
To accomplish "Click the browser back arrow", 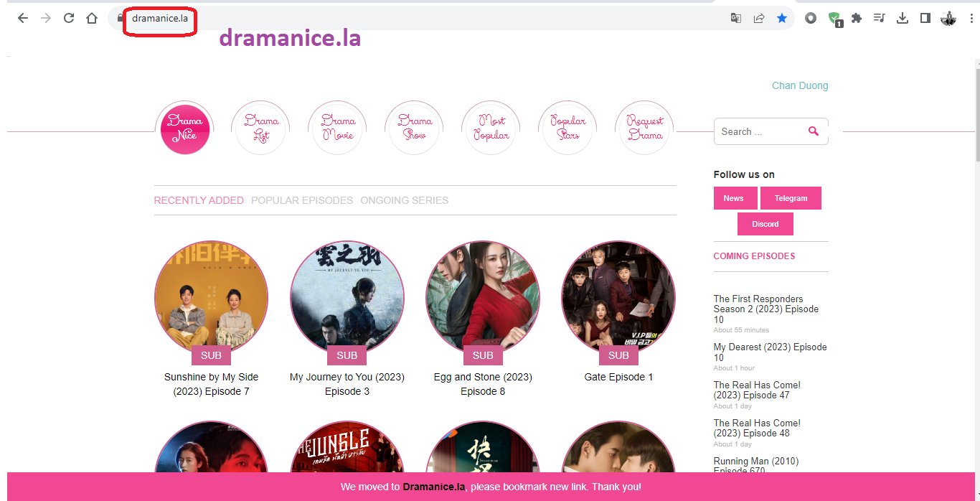I will 23,19.
